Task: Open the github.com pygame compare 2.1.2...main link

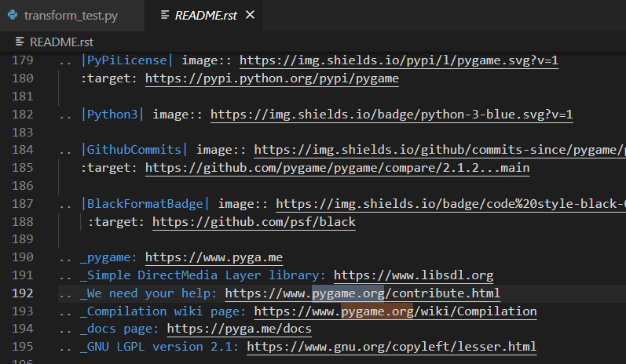Action: pos(338,168)
